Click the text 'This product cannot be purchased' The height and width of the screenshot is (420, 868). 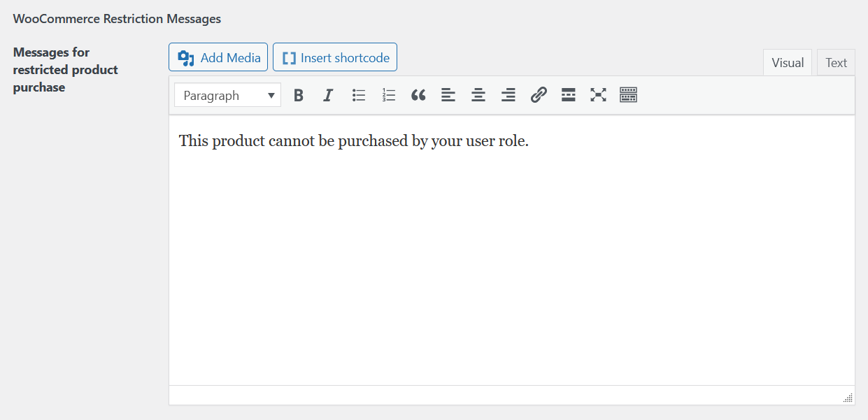pos(292,140)
